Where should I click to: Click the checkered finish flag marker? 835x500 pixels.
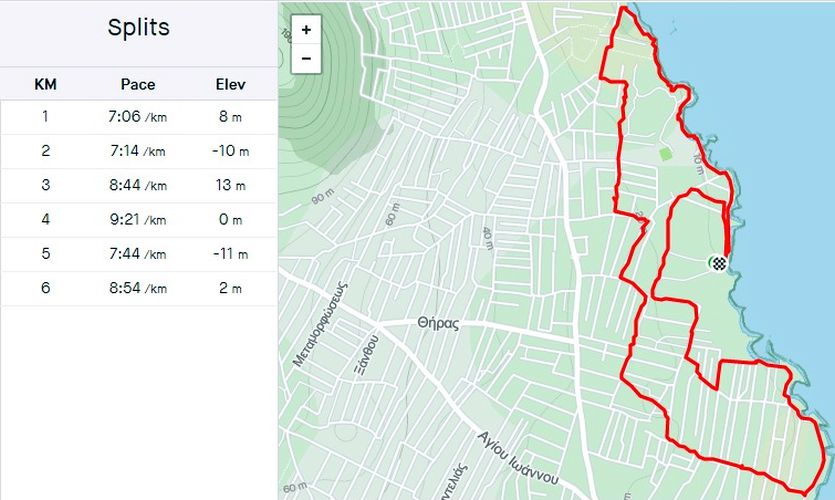719,263
